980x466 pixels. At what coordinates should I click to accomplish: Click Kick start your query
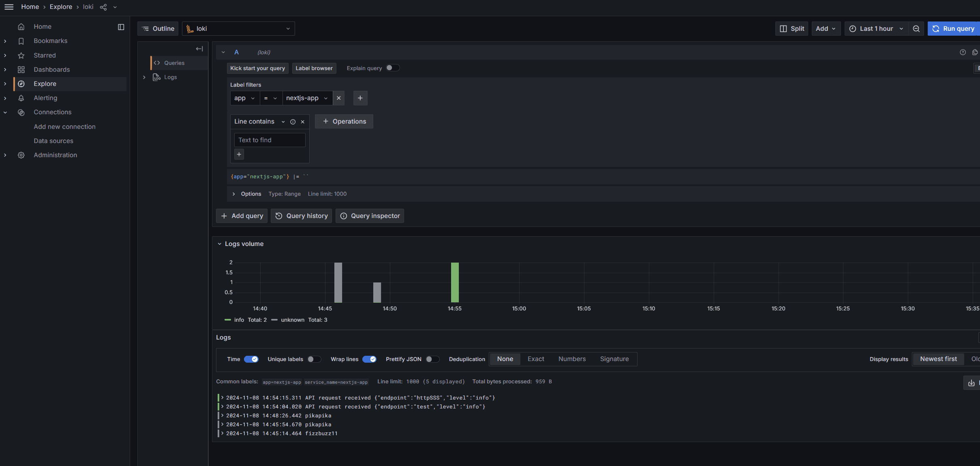257,68
